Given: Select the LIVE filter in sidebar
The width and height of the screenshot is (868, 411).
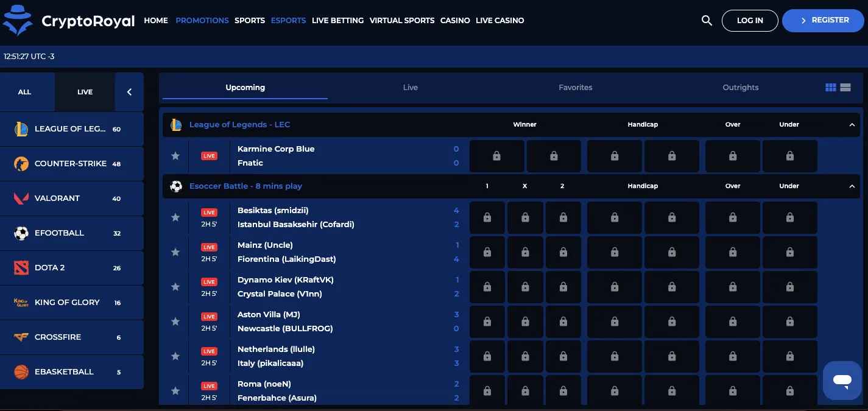Looking at the screenshot, I should pos(85,92).
